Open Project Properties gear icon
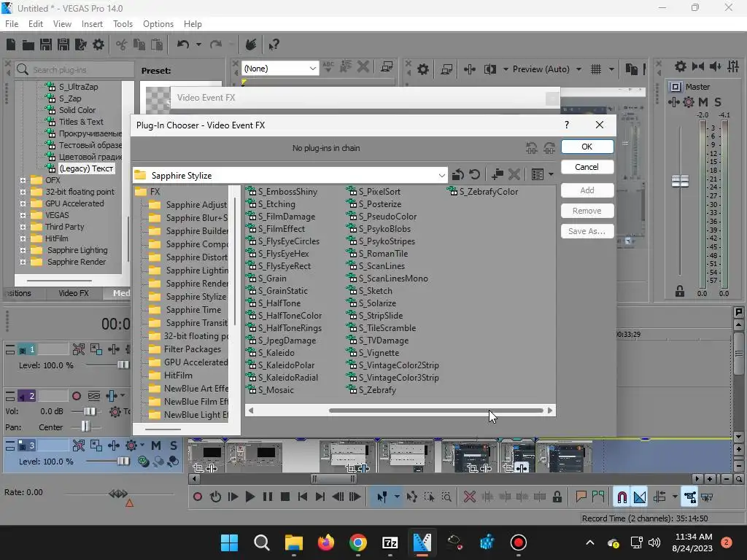The image size is (747, 560). click(98, 44)
